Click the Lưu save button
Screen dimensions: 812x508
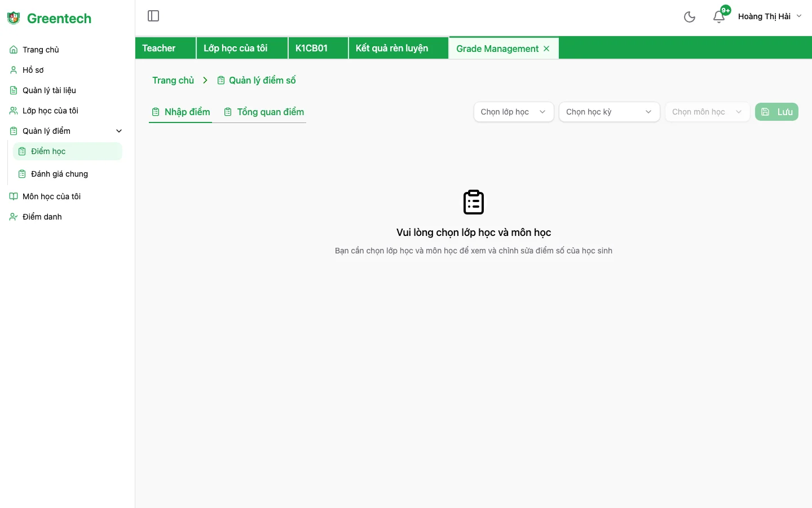(x=776, y=112)
